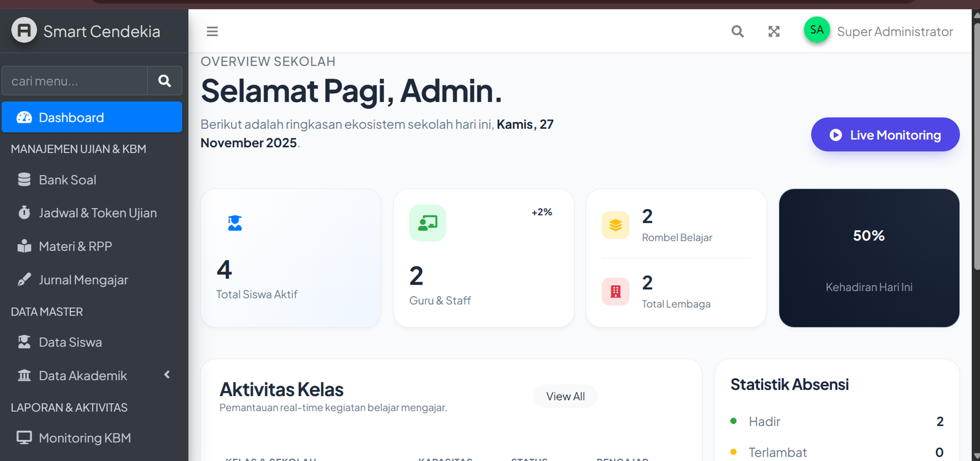The image size is (980, 461).
Task: Focus the cari menu search field
Action: [x=75, y=81]
